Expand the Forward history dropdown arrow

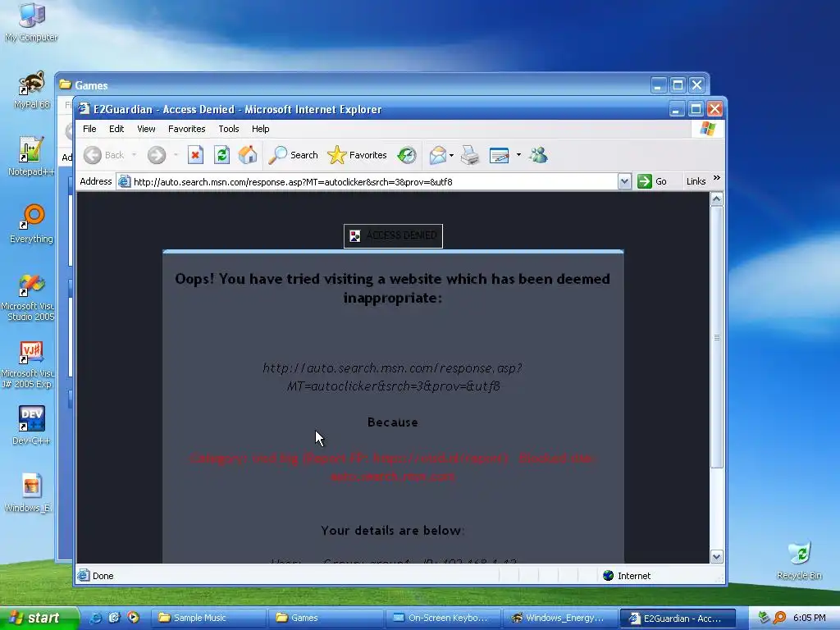pos(176,155)
